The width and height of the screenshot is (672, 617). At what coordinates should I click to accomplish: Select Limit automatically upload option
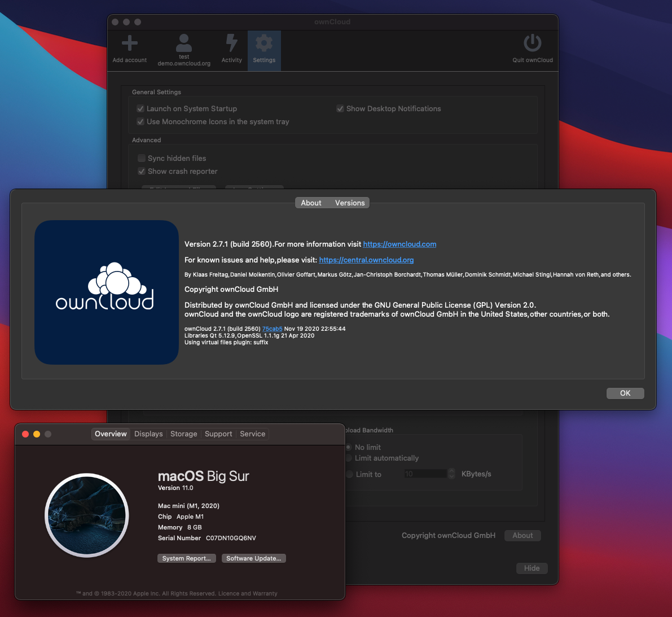349,458
